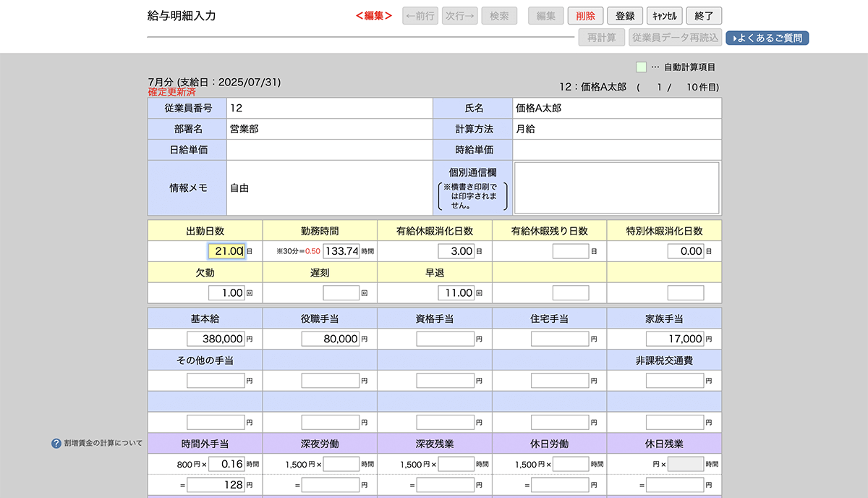Click the 休日残業 amount result field
Screen dimensions: 868x498
(x=675, y=485)
